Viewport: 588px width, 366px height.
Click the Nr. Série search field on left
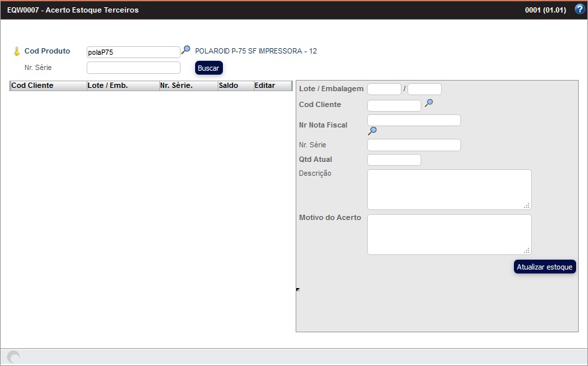point(133,67)
